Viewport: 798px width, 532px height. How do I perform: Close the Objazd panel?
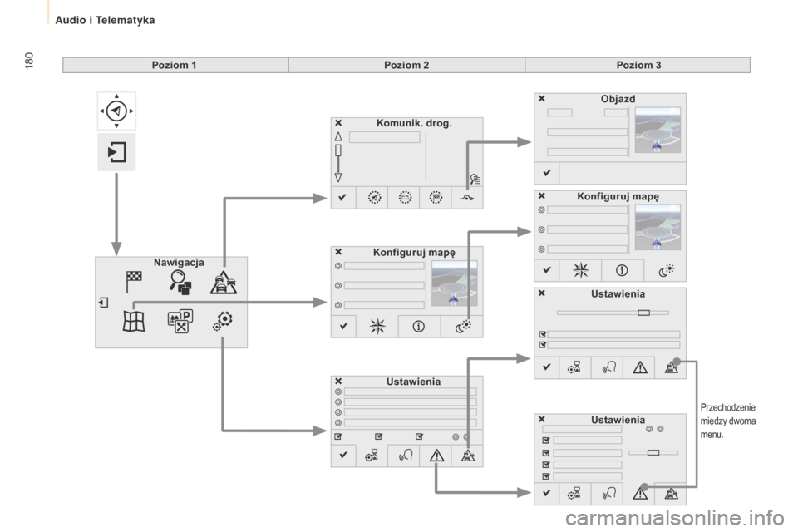coord(541,98)
